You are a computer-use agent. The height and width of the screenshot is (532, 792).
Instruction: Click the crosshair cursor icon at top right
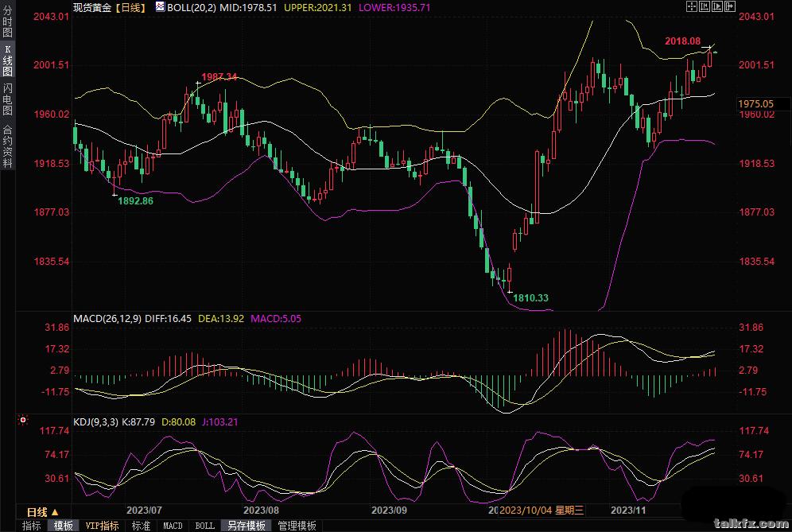pyautogui.click(x=692, y=6)
